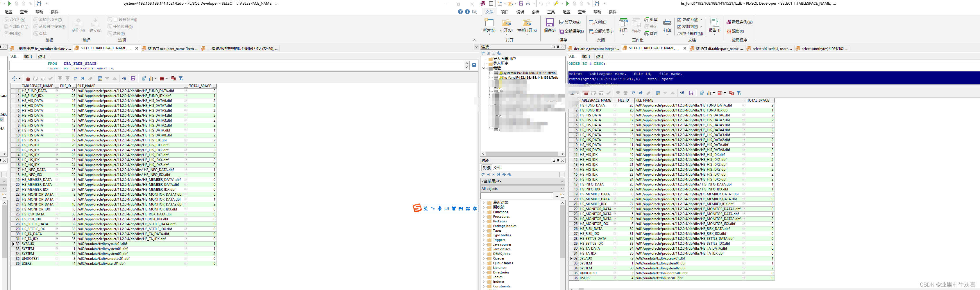Click the Apply icon in the ribbon
The image size is (980, 290).
click(x=636, y=26)
